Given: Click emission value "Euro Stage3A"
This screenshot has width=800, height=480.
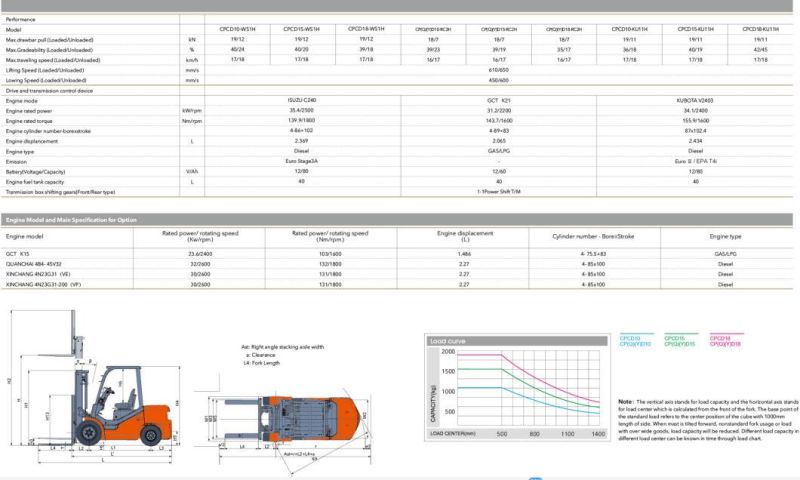Looking at the screenshot, I should click(x=302, y=161).
